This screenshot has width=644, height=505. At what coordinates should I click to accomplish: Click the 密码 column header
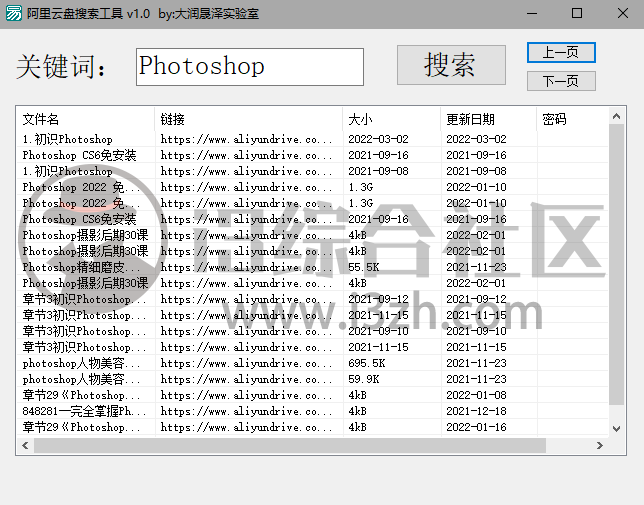point(572,119)
